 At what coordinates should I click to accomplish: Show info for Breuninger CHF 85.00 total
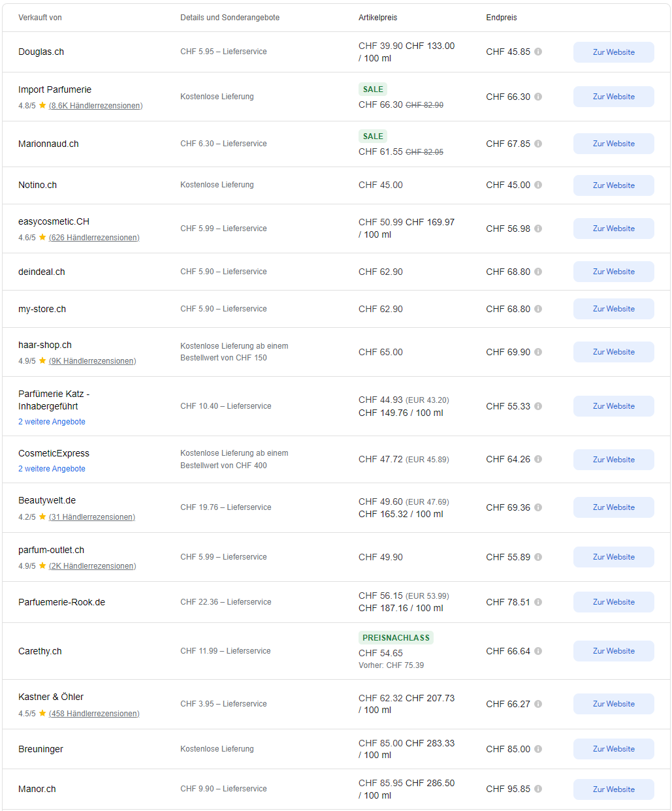[538, 749]
